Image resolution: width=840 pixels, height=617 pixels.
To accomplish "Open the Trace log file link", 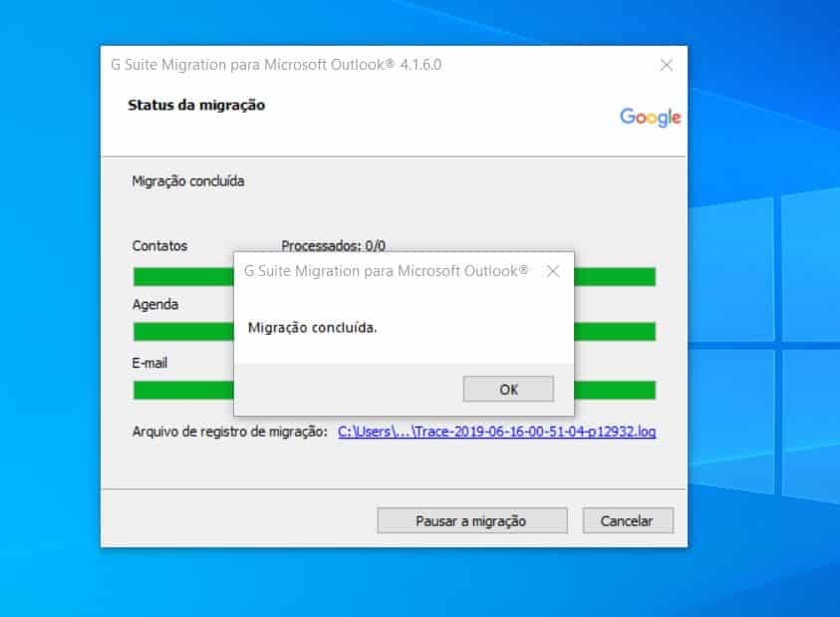I will (496, 432).
